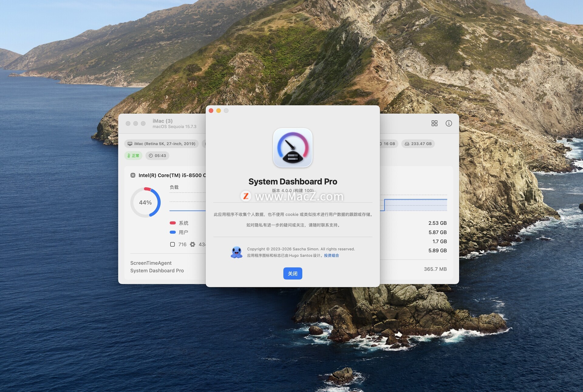Click the 5.87 GB memory value
This screenshot has height=392, width=583.
(438, 232)
